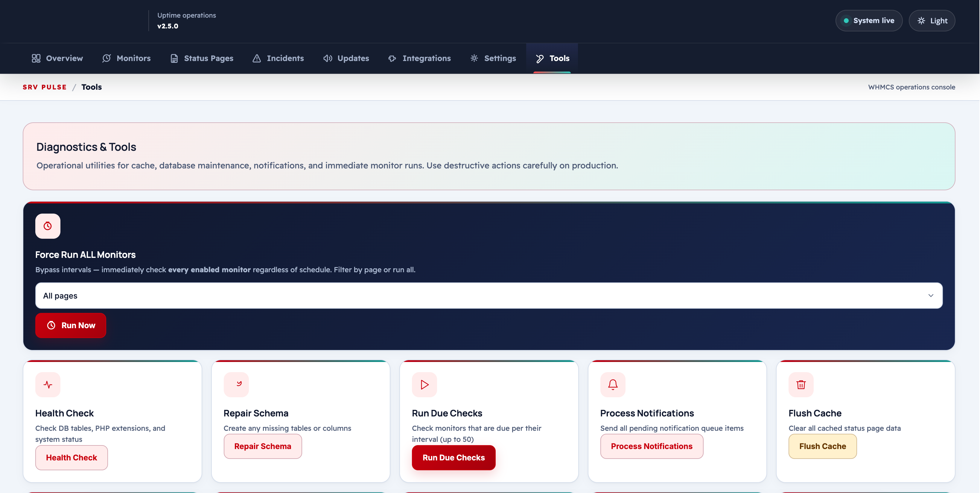Click the Run Due Checks play icon

pos(424,385)
